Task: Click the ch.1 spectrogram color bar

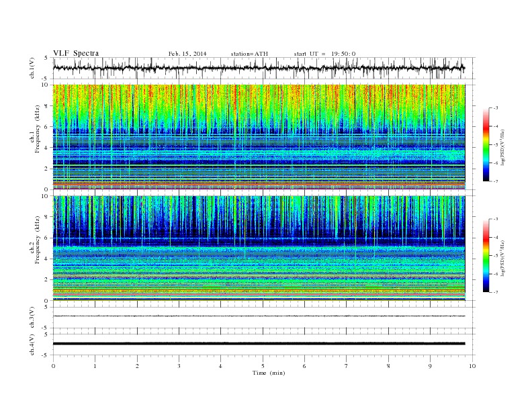Action: (486, 144)
